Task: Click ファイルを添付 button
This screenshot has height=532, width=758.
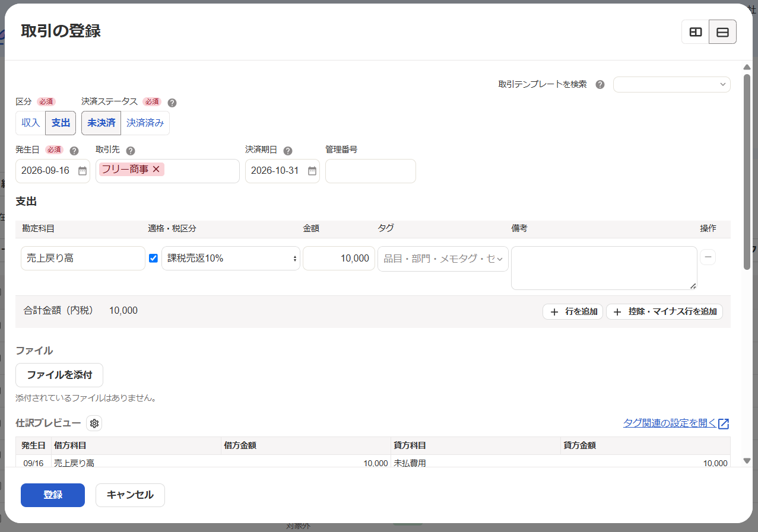Action: click(x=59, y=375)
